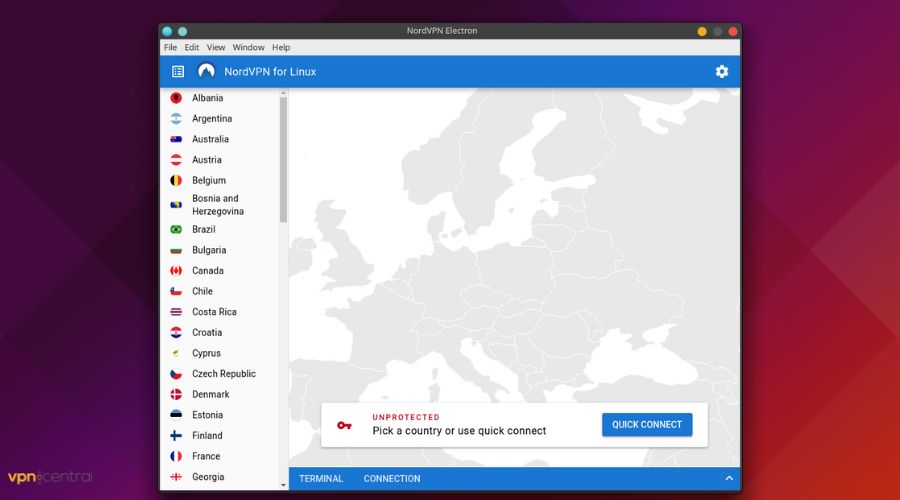Image resolution: width=900 pixels, height=500 pixels.
Task: Select Bulgaria in the country list
Action: click(209, 250)
